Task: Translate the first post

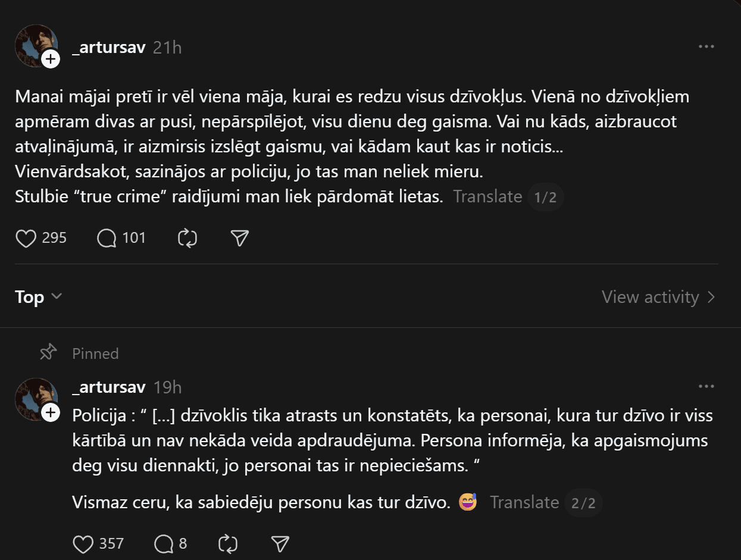Action: click(487, 197)
